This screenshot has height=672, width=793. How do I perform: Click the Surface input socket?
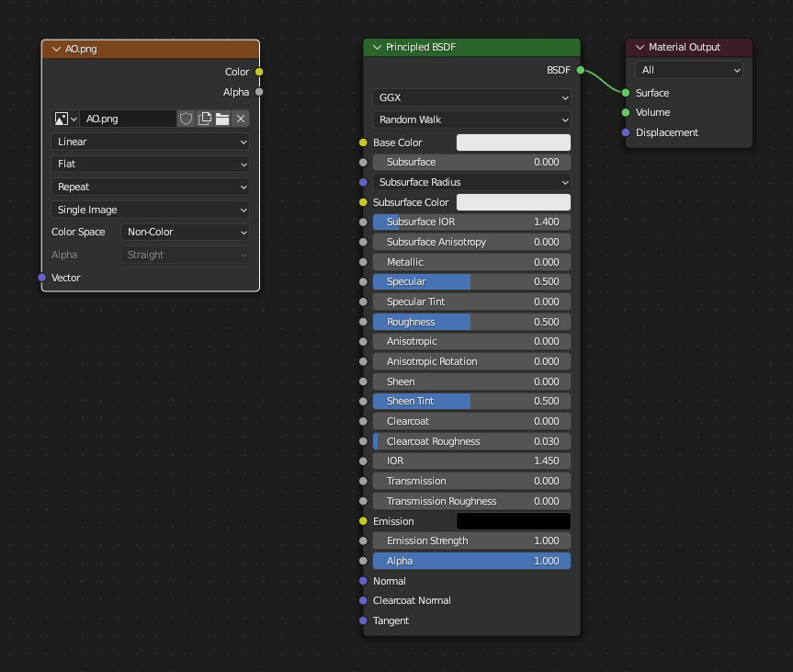626,93
